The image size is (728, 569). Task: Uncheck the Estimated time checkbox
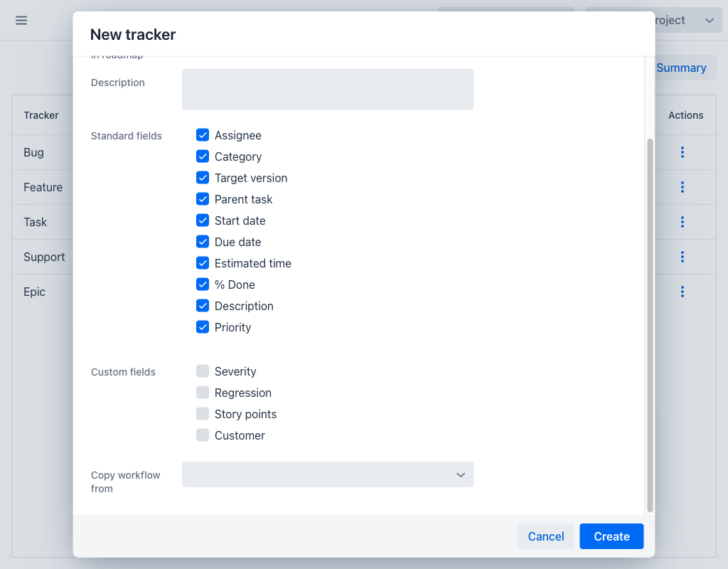[x=203, y=263]
